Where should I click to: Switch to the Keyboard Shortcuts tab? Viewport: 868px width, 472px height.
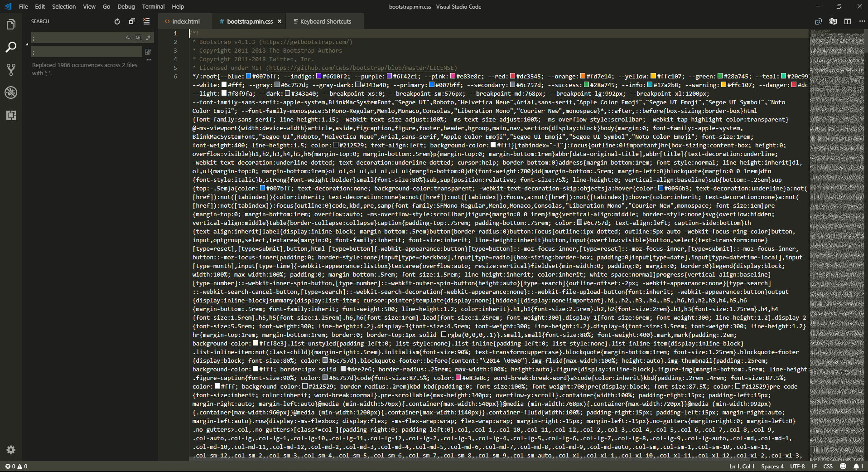(326, 21)
